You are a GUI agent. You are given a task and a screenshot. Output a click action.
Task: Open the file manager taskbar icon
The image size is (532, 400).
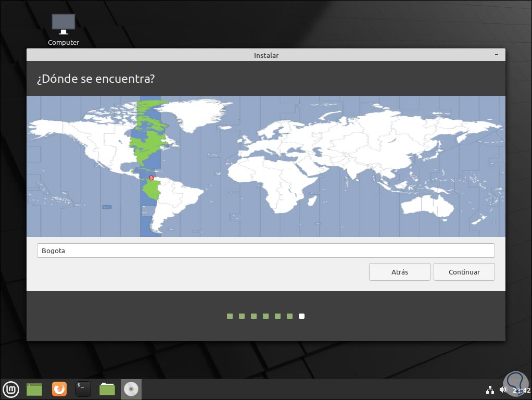(107, 389)
